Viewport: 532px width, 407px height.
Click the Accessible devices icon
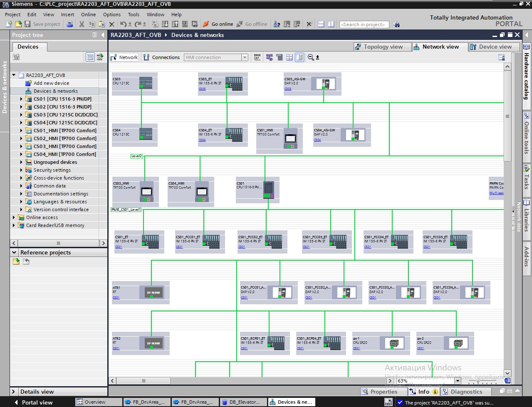point(277,24)
